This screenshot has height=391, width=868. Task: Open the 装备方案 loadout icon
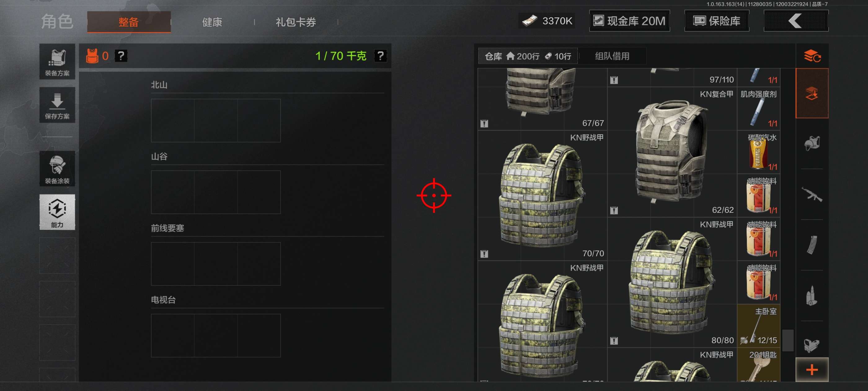[57, 62]
